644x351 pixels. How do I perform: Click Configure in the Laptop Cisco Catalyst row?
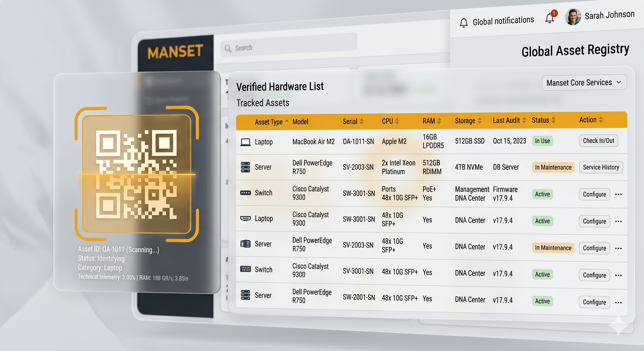pyautogui.click(x=595, y=221)
